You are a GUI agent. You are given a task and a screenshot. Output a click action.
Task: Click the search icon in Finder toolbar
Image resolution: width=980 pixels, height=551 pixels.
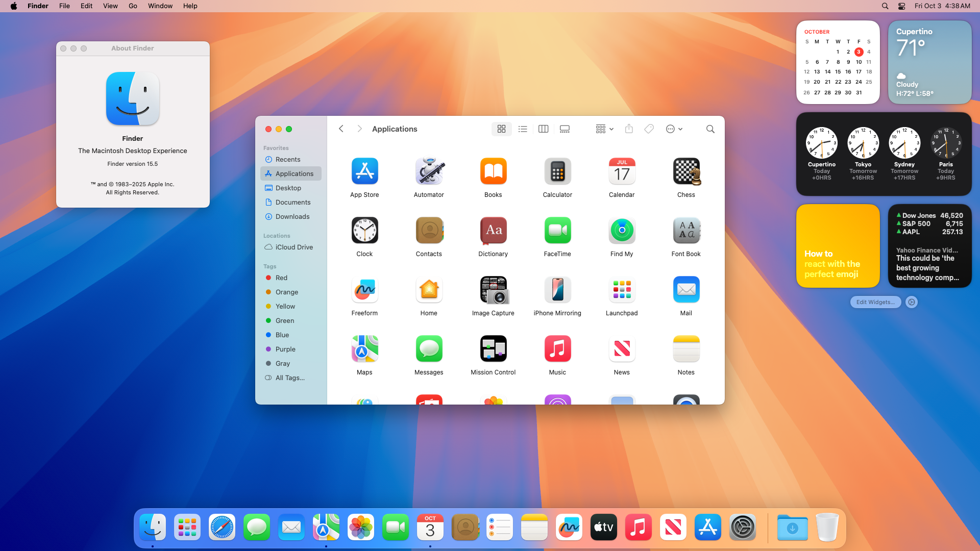click(x=710, y=129)
